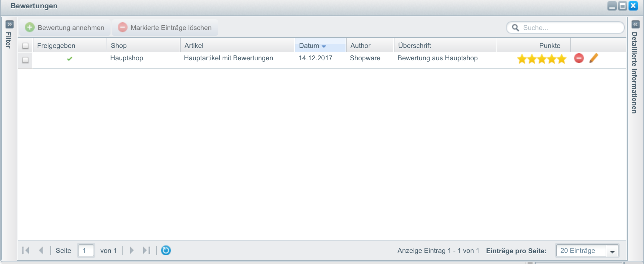Sort by the Freigegeben column
This screenshot has width=644, height=264.
(x=70, y=45)
